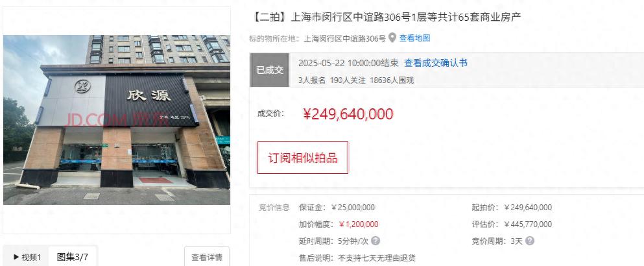This screenshot has height=266, width=644.
Task: Click the map pin location icon
Action: pos(392,38)
